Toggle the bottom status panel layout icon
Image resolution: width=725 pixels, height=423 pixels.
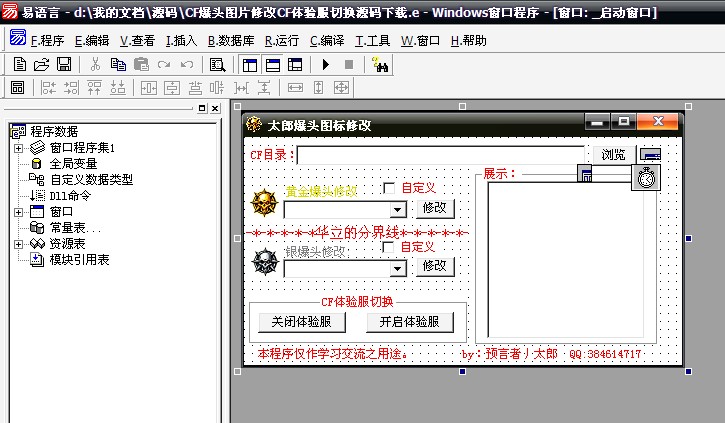pos(273,65)
